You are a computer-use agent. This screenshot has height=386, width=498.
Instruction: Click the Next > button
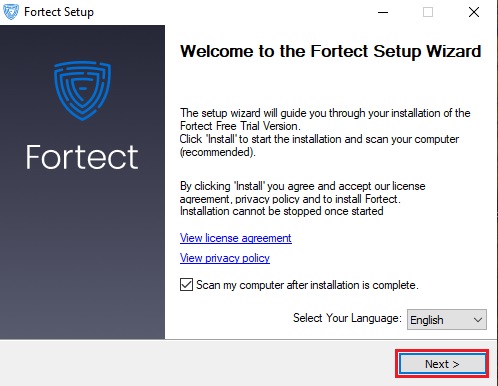[x=442, y=364]
